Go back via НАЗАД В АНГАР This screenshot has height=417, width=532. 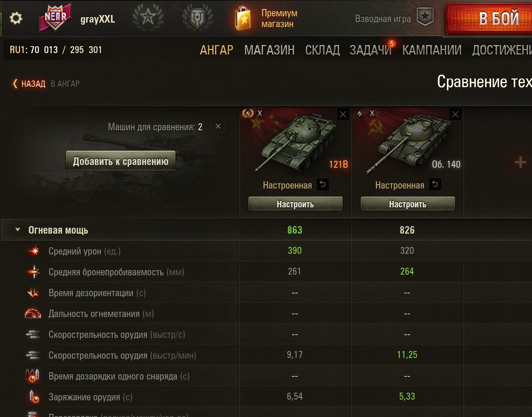pyautogui.click(x=46, y=84)
